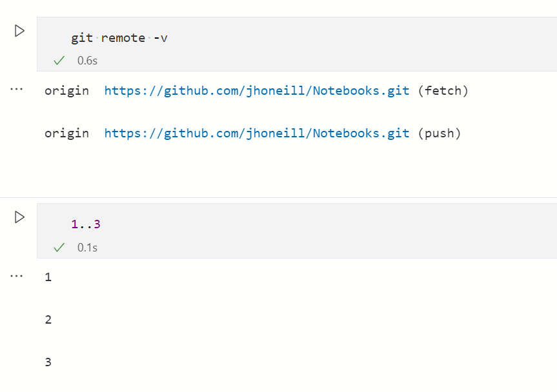557x392 pixels.
Task: Click the (push) text after the second URL
Action: [x=438, y=133]
